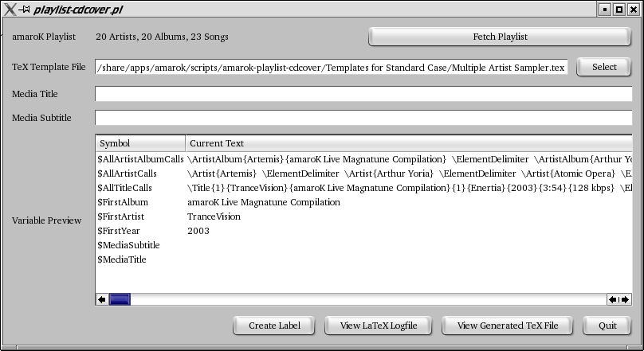Close the playlist-cdcover.pl window
This screenshot has height=351, width=644.
point(634,10)
